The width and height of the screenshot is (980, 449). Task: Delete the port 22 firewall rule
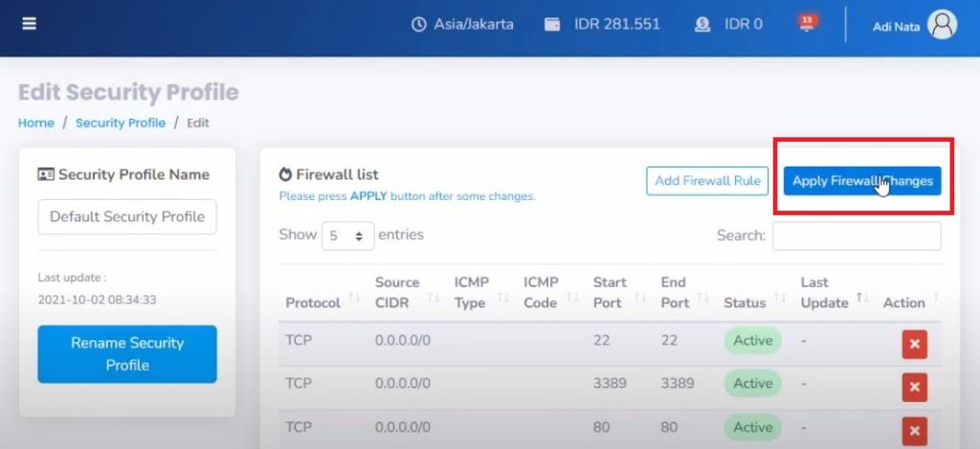[914, 343]
